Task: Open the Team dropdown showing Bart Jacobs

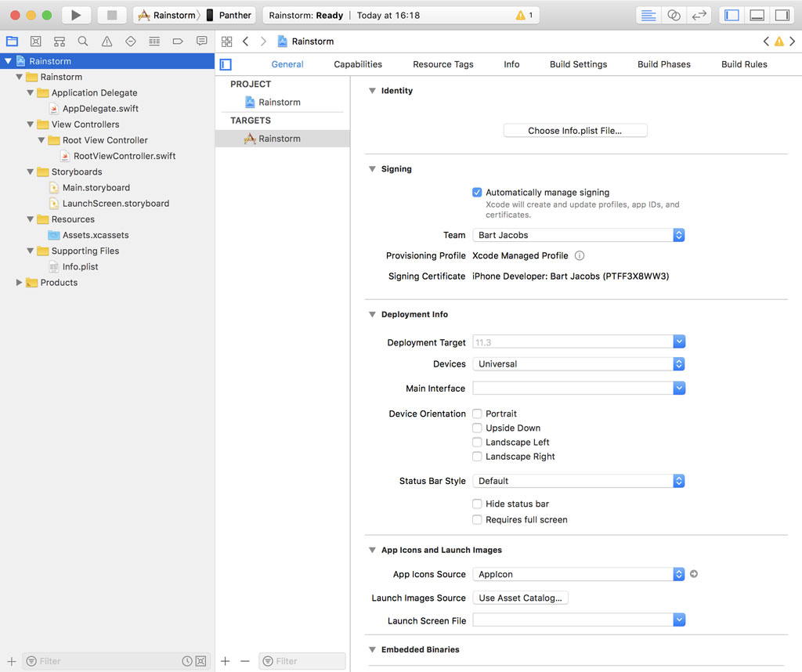Action: point(578,233)
